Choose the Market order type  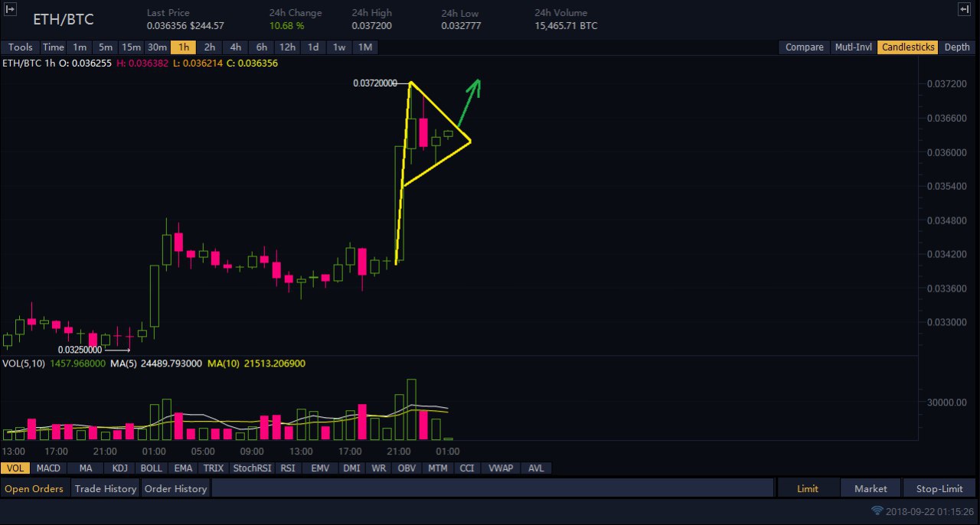(x=871, y=488)
